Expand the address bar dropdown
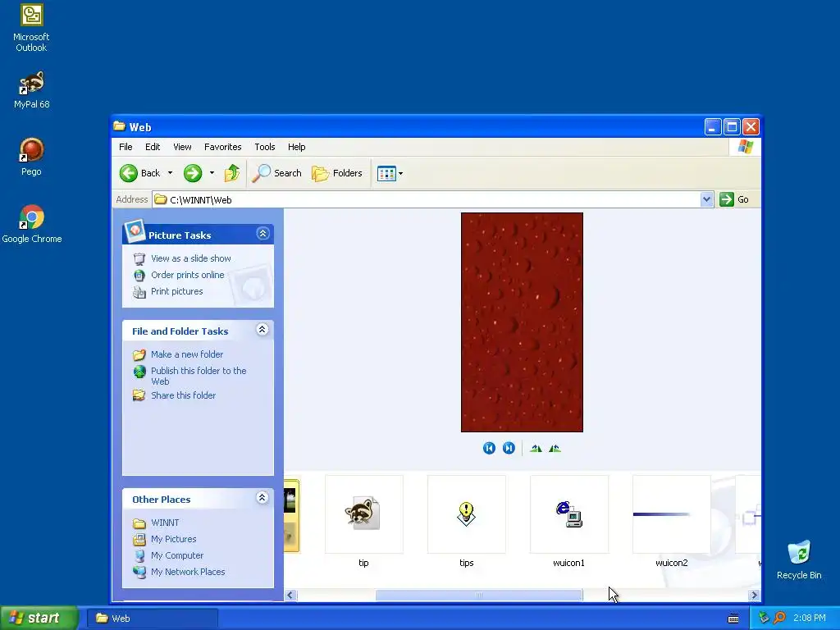Viewport: 840px width, 630px height. (x=706, y=199)
